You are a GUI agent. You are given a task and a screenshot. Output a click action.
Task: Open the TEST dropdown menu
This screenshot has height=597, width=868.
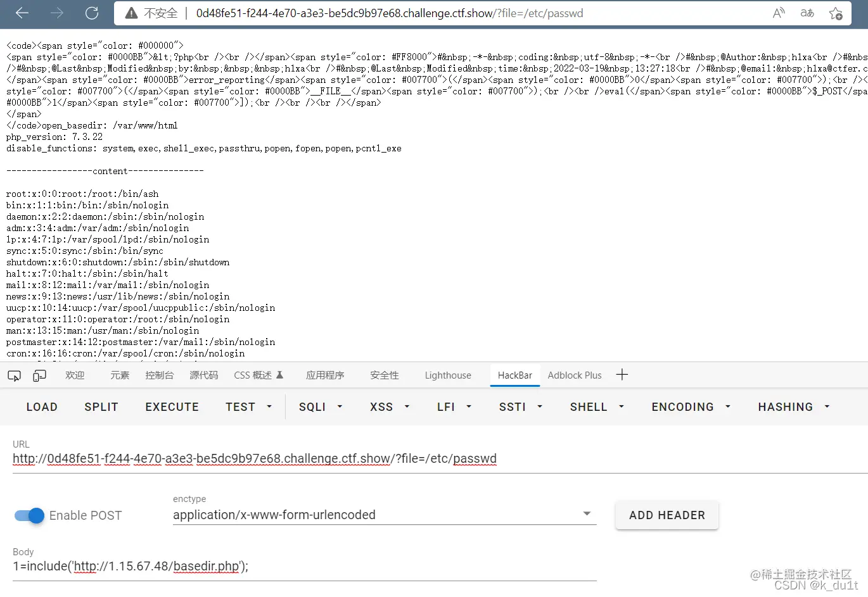click(x=248, y=407)
